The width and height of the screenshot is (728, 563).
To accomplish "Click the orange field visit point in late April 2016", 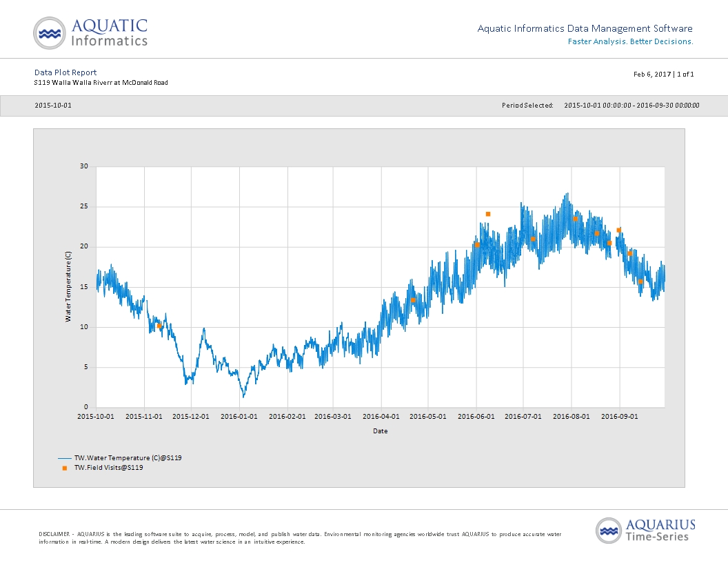I will coord(413,300).
